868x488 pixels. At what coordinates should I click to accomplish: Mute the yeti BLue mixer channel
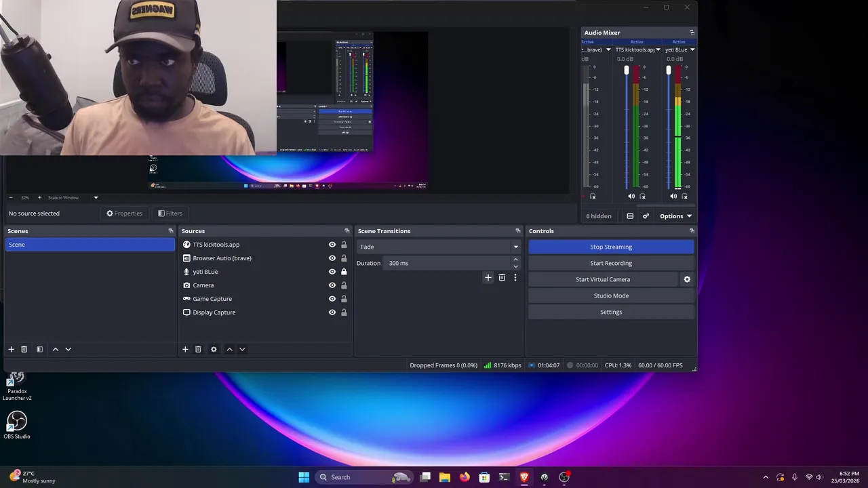coord(673,196)
